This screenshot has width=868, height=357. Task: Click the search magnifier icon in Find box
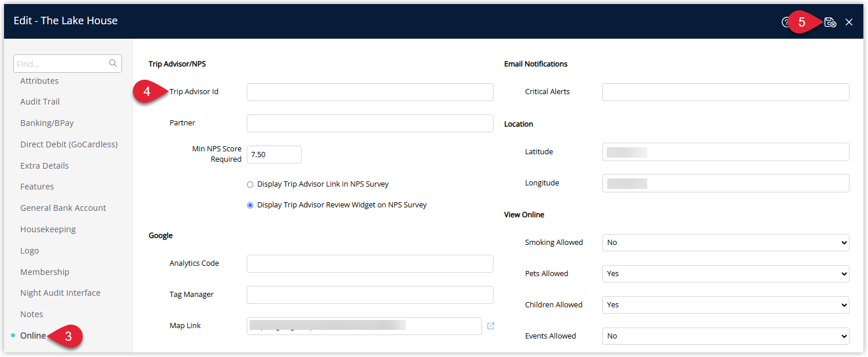[113, 64]
